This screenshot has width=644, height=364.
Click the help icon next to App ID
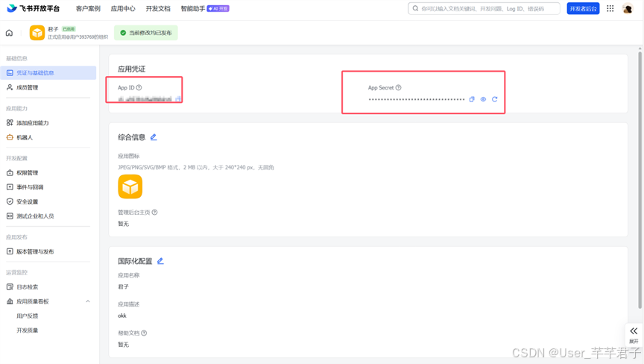click(x=139, y=87)
